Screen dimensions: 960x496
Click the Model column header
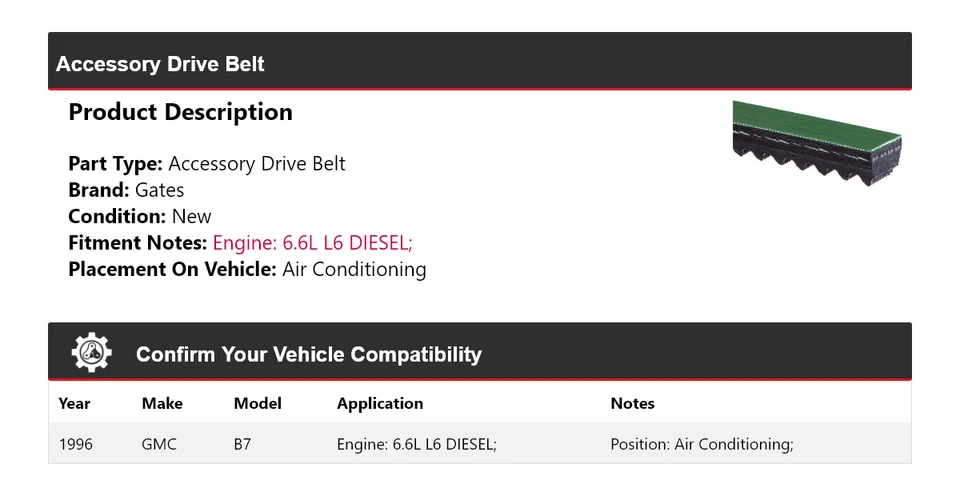point(257,404)
